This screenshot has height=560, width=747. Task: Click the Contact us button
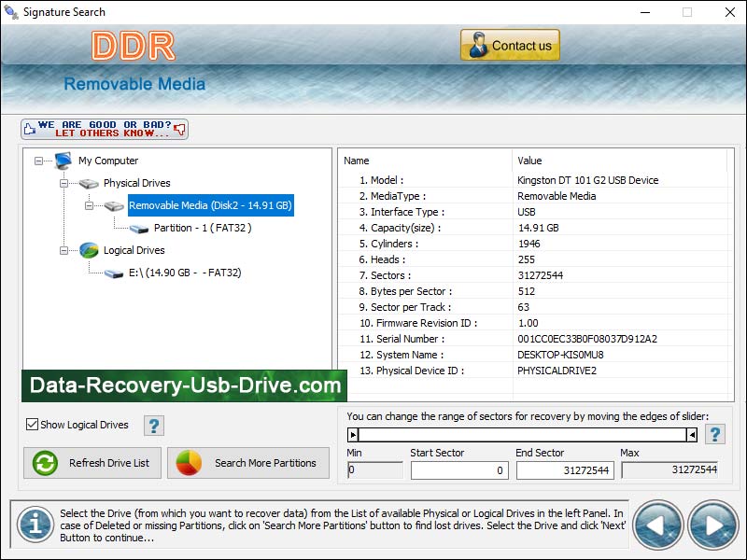510,45
